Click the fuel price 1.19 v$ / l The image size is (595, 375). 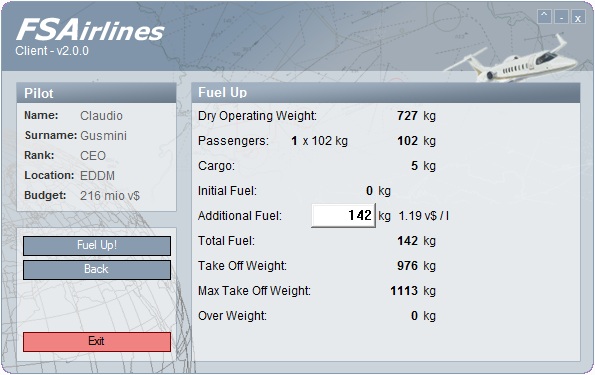[x=423, y=216]
